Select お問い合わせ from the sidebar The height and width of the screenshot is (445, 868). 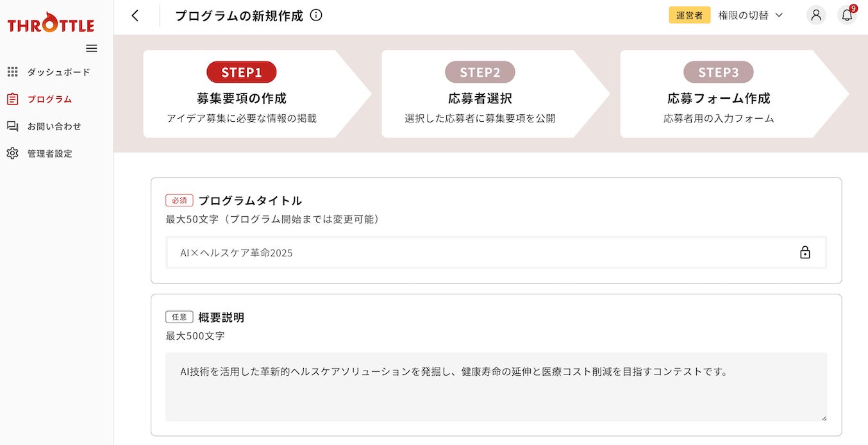[54, 126]
